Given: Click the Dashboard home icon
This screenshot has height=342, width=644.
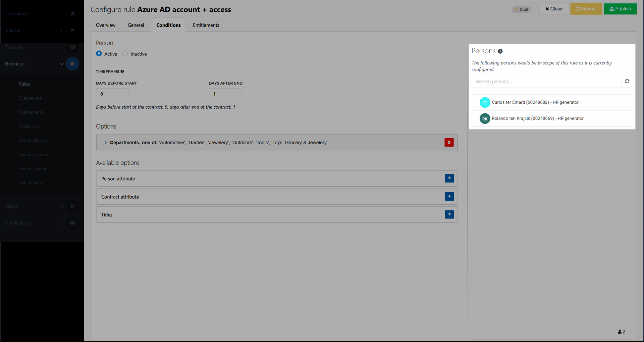Looking at the screenshot, I should click(x=72, y=14).
